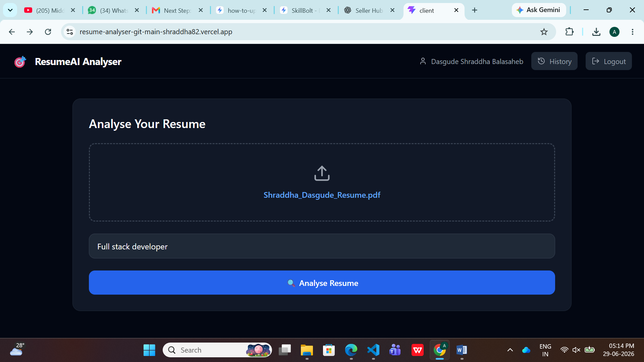Click the Ask Gemini button
The width and height of the screenshot is (644, 362).
[x=539, y=10]
